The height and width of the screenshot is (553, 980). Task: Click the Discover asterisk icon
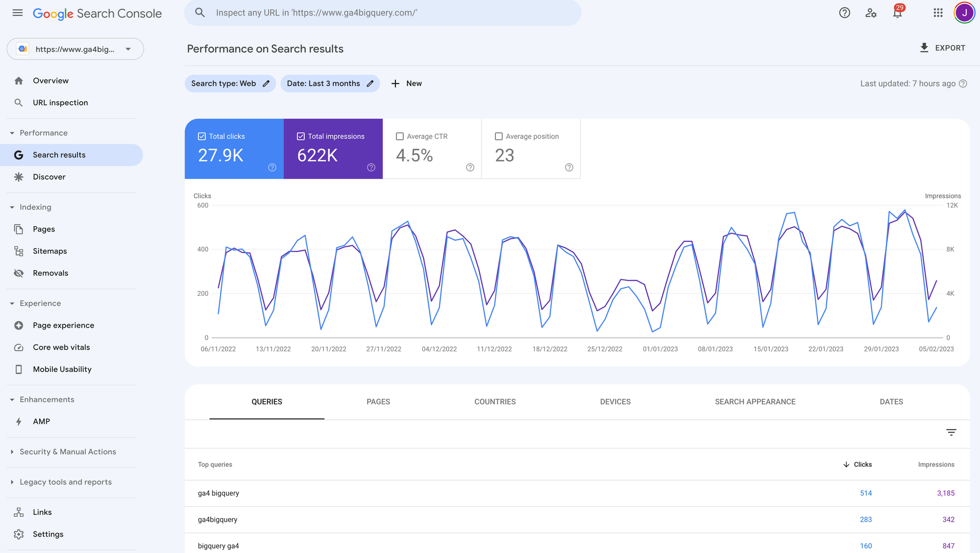19,177
